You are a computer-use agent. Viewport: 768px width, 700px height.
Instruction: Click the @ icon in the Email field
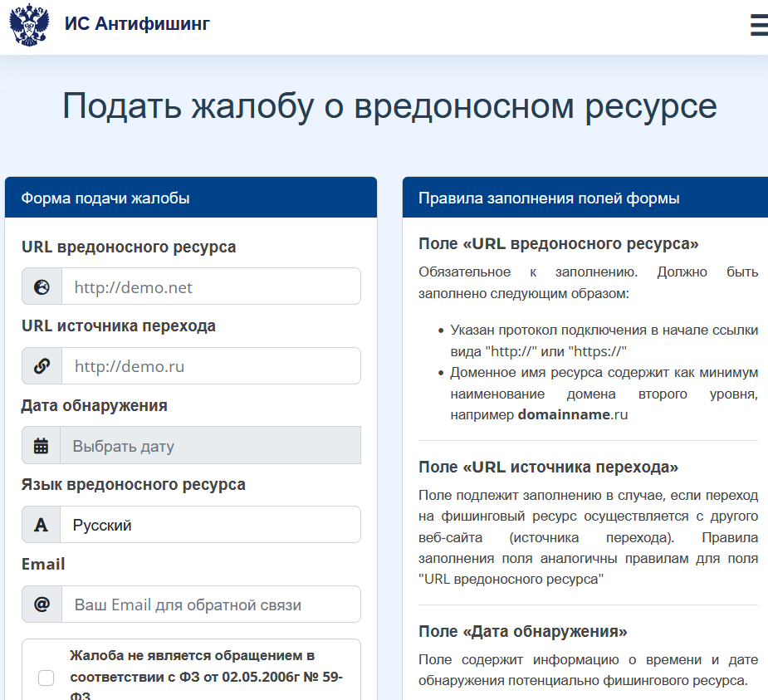tap(41, 604)
